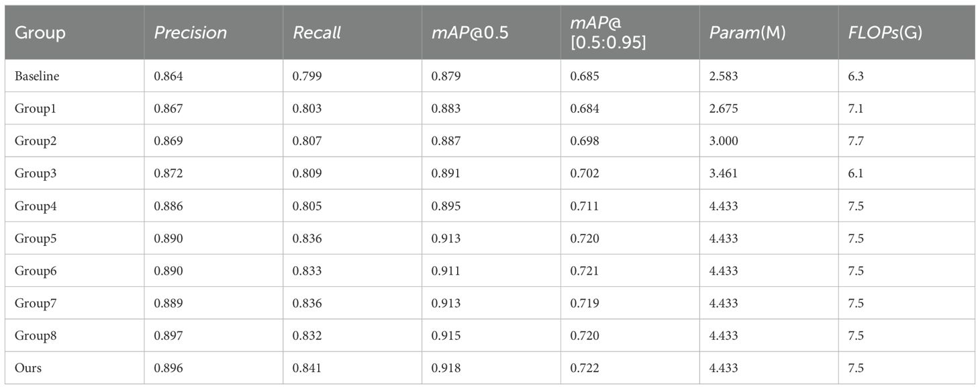The width and height of the screenshot is (980, 389).
Task: Select the Baseline row label
Action: [x=37, y=77]
